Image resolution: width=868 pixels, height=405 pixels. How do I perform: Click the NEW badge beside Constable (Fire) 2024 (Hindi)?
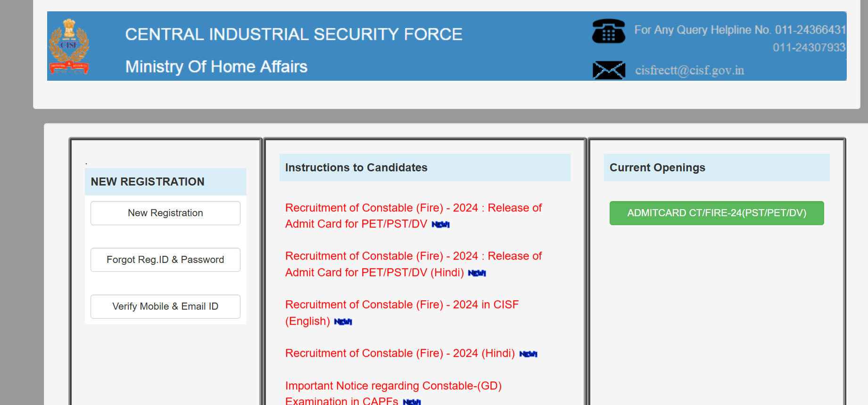point(528,354)
